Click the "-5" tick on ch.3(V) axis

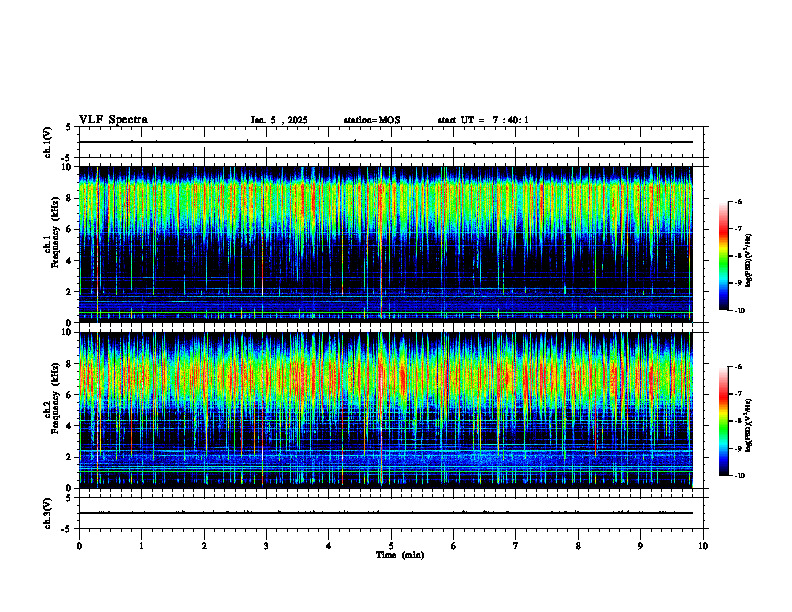pyautogui.click(x=66, y=530)
